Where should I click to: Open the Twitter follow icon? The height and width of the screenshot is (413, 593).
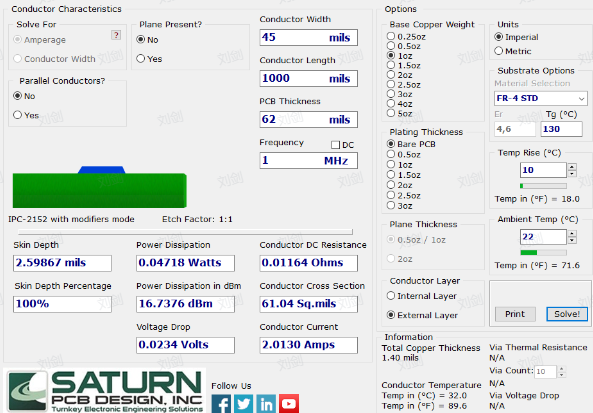(244, 404)
